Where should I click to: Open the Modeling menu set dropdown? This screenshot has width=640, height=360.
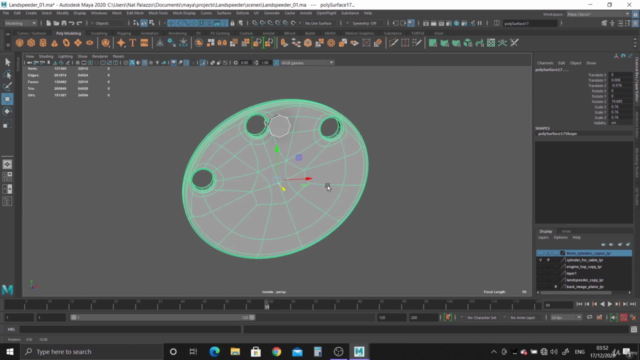(20, 23)
